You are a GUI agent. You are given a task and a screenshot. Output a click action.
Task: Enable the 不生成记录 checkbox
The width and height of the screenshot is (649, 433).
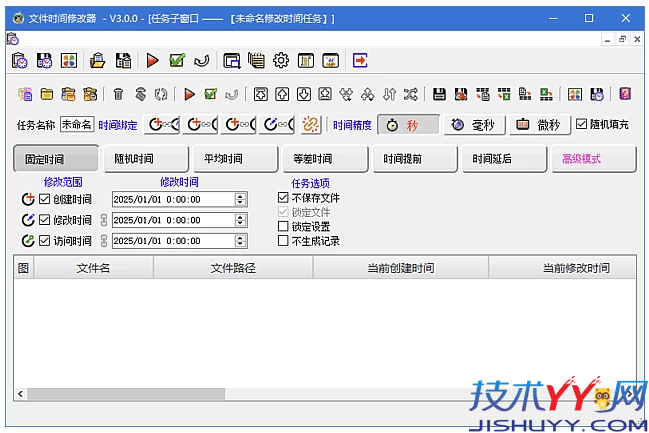(283, 241)
